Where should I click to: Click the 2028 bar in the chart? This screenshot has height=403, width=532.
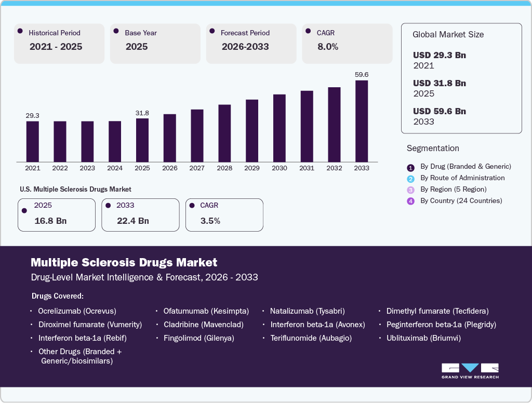point(224,133)
